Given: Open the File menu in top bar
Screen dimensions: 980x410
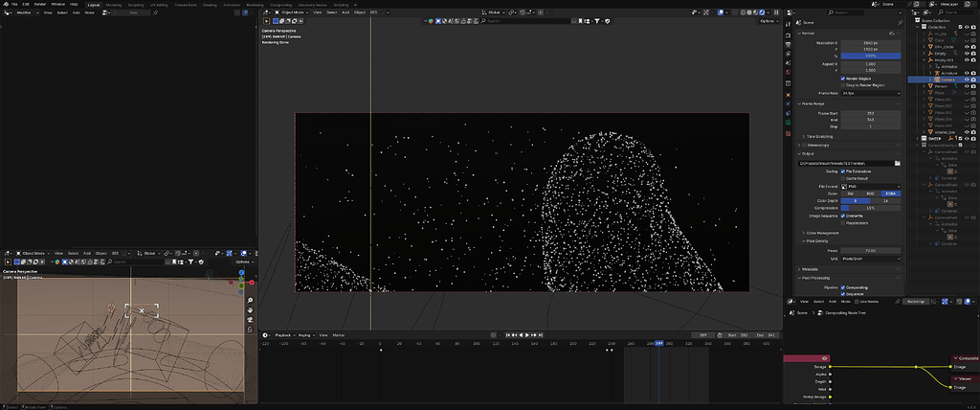Looking at the screenshot, I should (14, 5).
